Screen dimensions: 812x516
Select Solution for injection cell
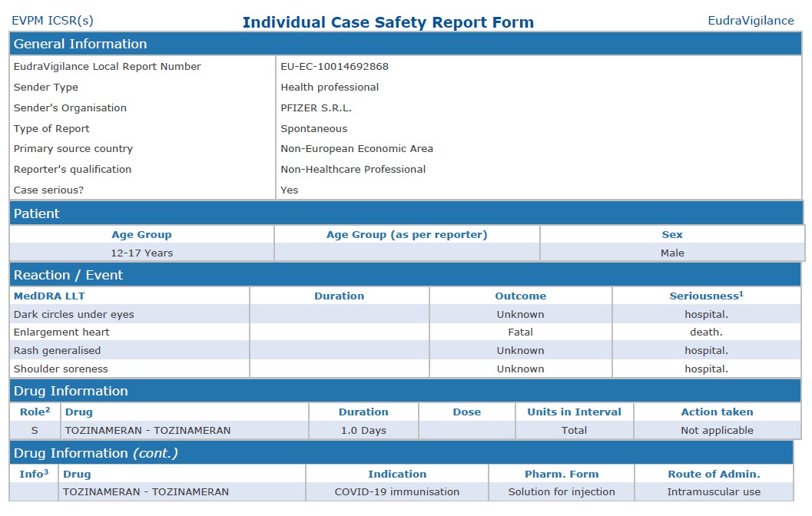(562, 491)
